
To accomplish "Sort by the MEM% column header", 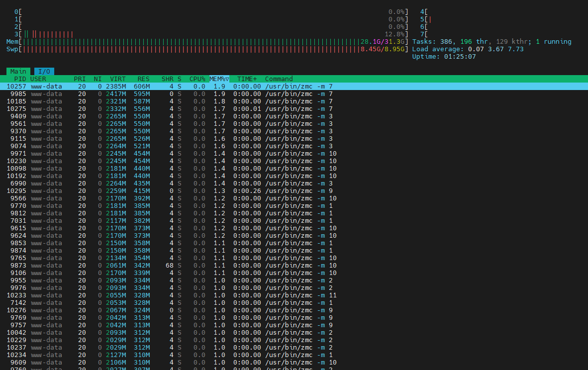I will [219, 79].
